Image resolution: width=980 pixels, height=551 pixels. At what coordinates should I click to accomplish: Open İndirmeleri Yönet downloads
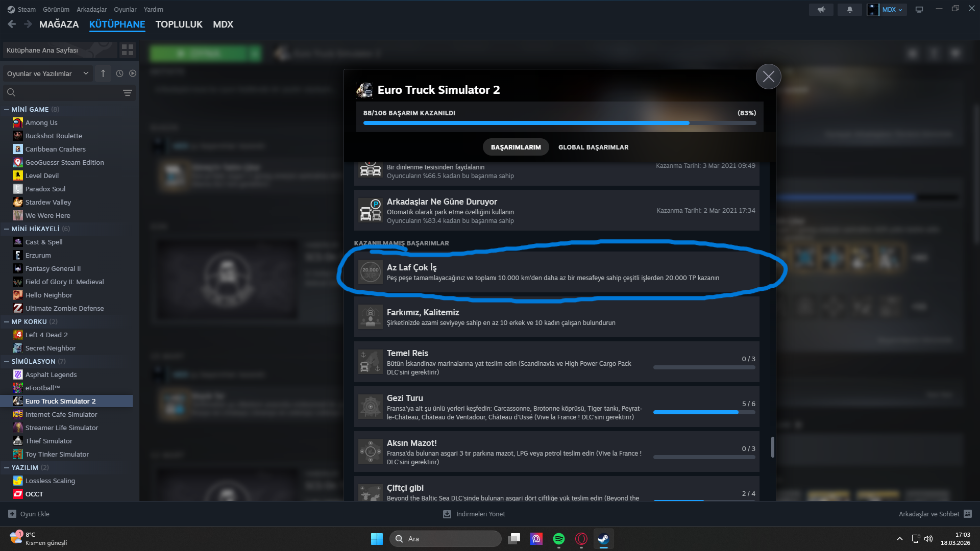point(474,514)
